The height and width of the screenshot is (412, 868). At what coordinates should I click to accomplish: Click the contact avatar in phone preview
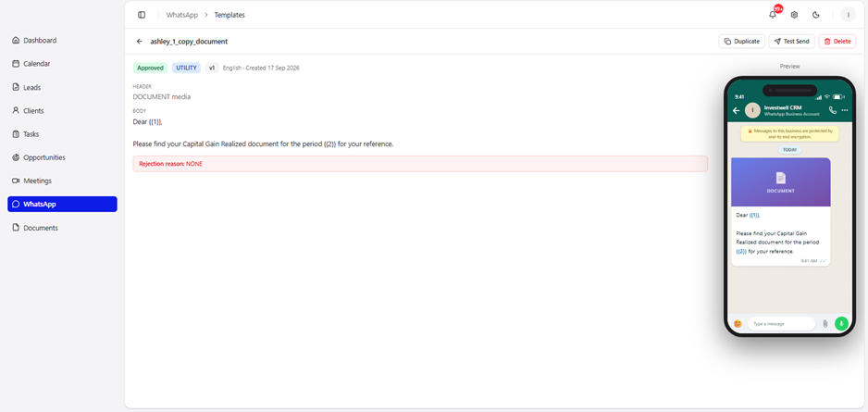coord(752,110)
